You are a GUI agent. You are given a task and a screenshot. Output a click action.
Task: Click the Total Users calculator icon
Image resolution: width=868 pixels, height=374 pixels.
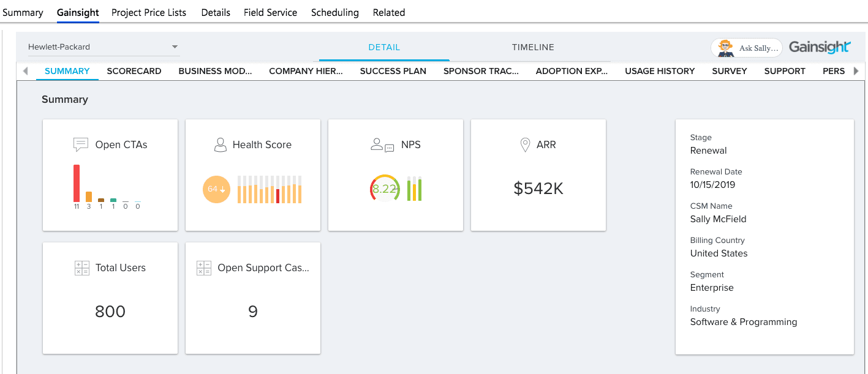coord(81,268)
